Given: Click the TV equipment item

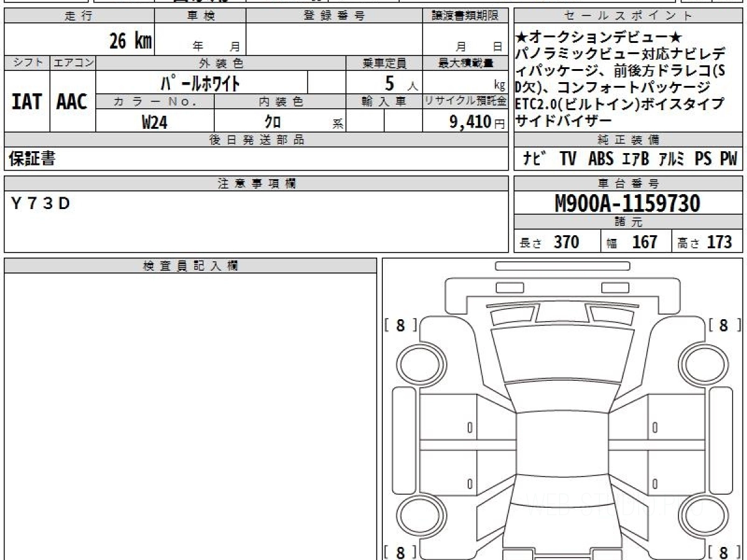Looking at the screenshot, I should (568, 159).
